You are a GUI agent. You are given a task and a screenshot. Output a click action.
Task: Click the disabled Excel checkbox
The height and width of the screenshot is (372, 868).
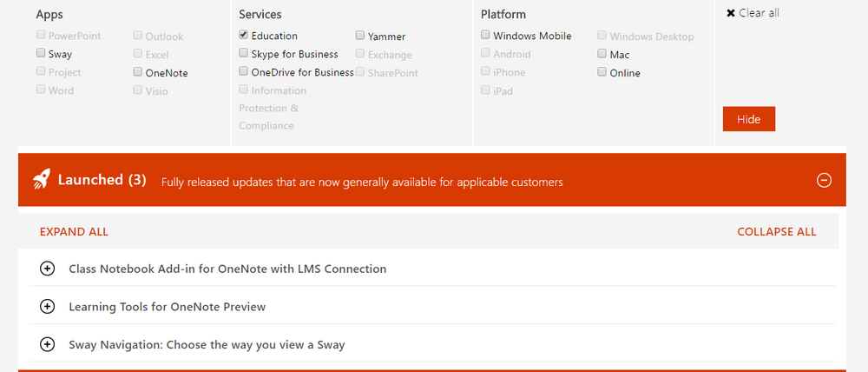[137, 54]
